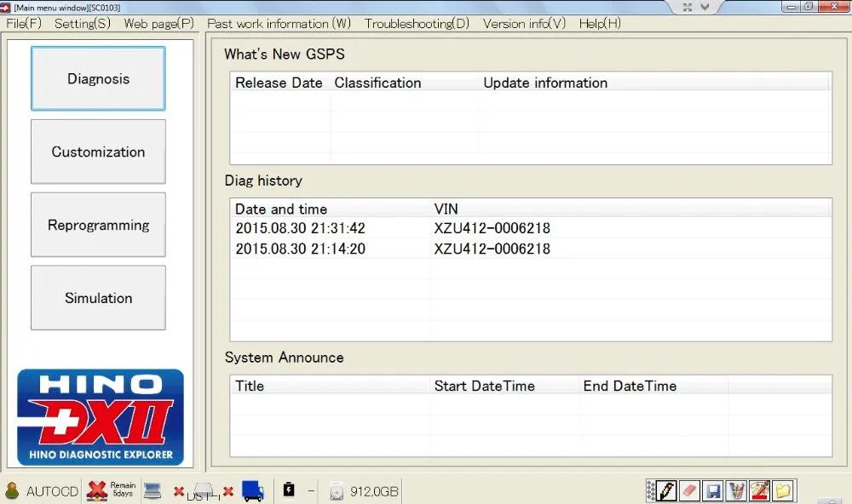Start a Diagnosis session
Image resolution: width=852 pixels, height=504 pixels.
point(97,78)
